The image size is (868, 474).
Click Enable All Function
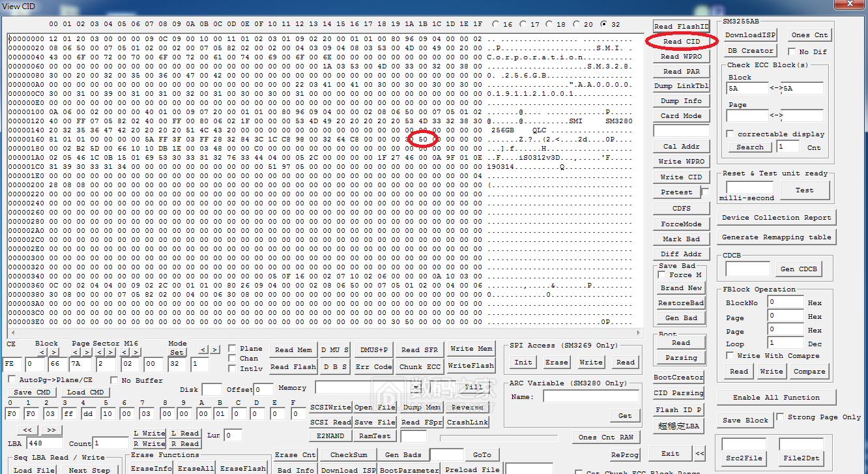point(776,397)
